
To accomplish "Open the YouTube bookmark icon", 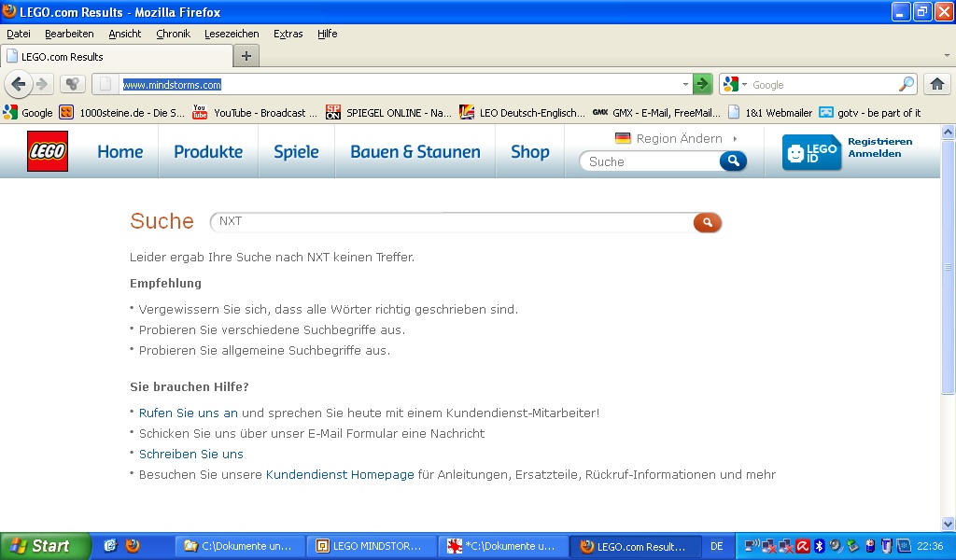I will 199,112.
